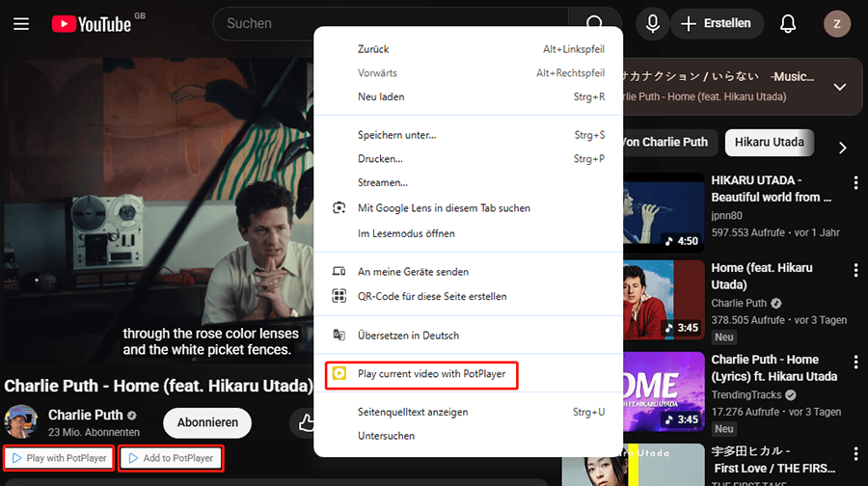This screenshot has height=486, width=868.
Task: Click the like thumbs-up icon
Action: 306,423
